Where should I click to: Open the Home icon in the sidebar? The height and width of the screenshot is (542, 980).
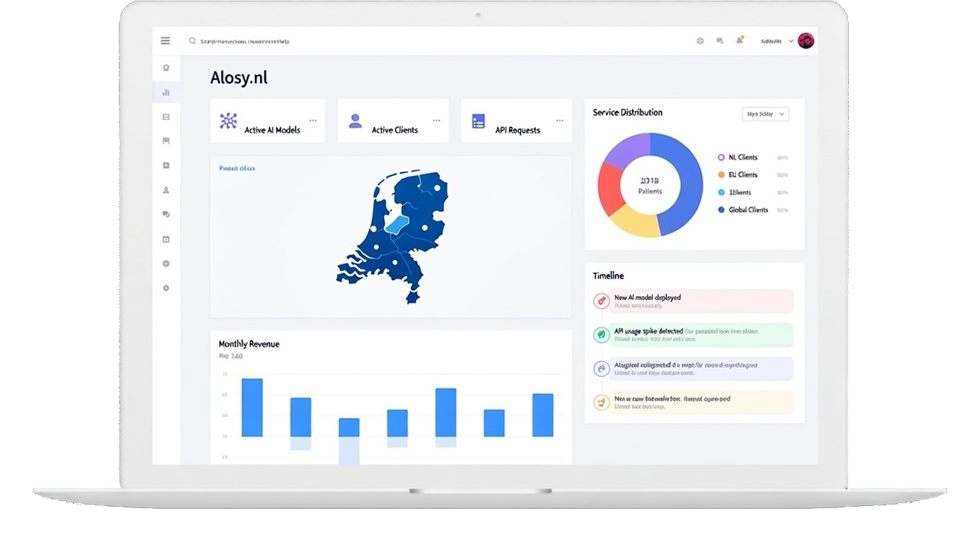pyautogui.click(x=165, y=67)
